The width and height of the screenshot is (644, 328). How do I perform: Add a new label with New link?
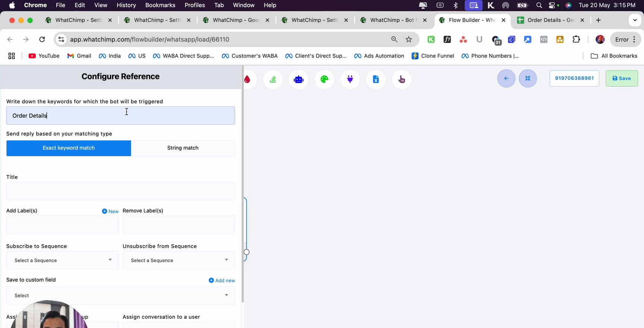click(x=110, y=211)
